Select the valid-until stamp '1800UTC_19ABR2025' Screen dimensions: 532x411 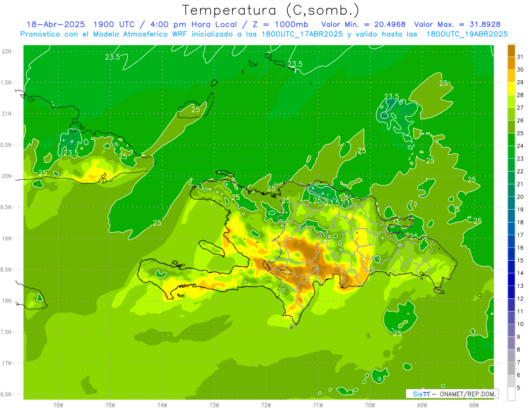pyautogui.click(x=467, y=34)
